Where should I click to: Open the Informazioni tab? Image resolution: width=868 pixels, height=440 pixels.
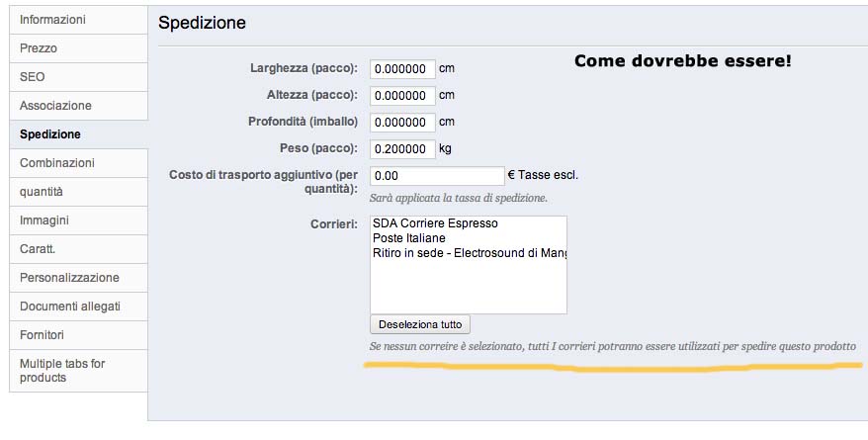point(53,19)
